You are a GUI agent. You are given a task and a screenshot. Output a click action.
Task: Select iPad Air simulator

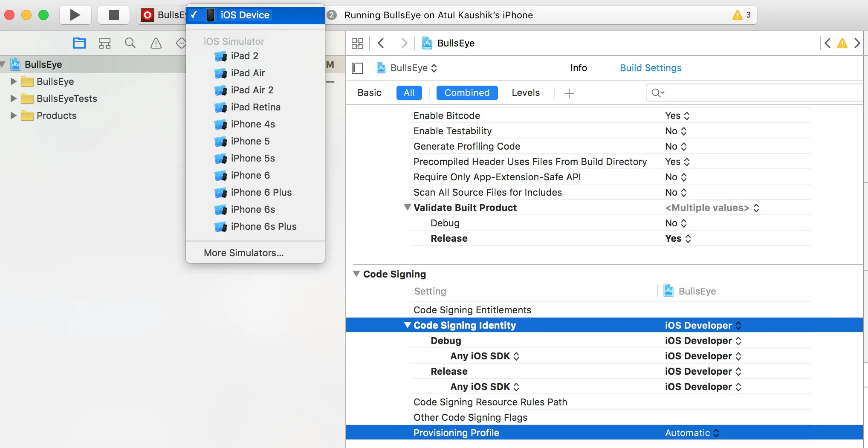point(255,73)
